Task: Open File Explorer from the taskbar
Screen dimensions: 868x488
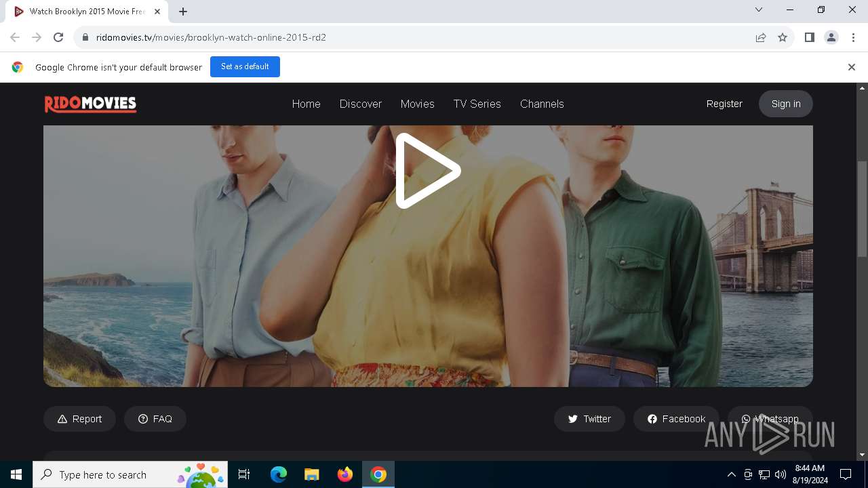Action: (312, 474)
